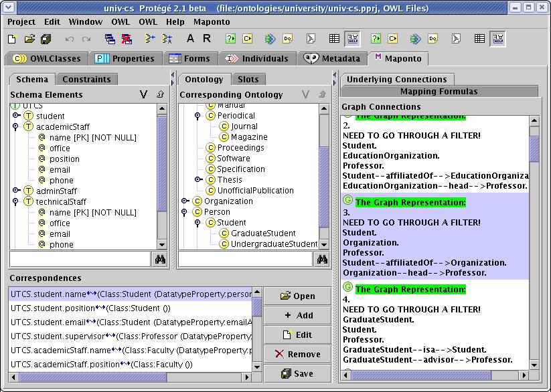Expand the student table node
Screen dimensions: 551x392
coord(16,116)
